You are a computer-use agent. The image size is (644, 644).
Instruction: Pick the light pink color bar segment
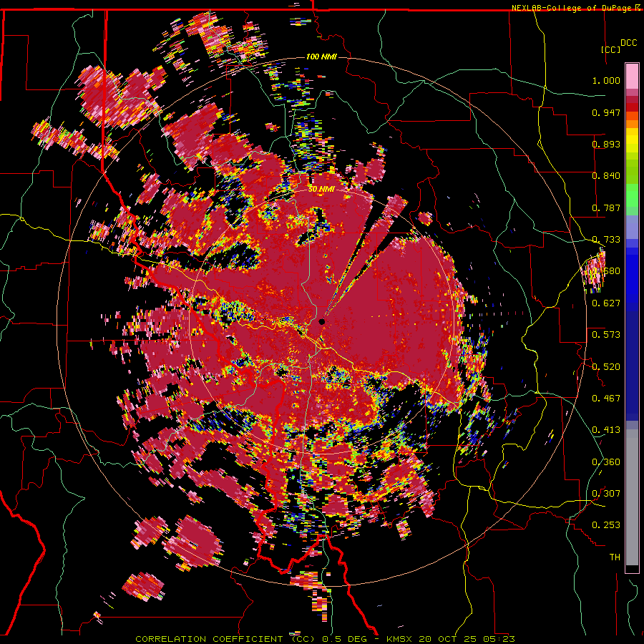click(x=632, y=76)
